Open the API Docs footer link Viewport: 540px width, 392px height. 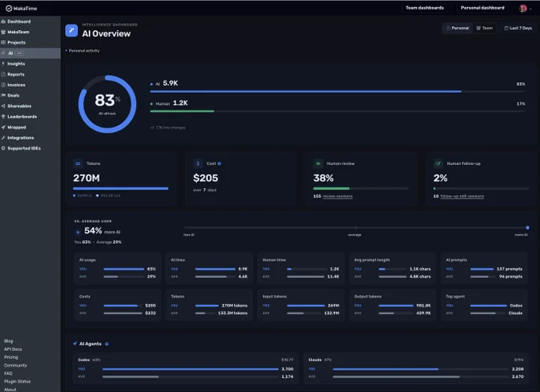coord(13,349)
